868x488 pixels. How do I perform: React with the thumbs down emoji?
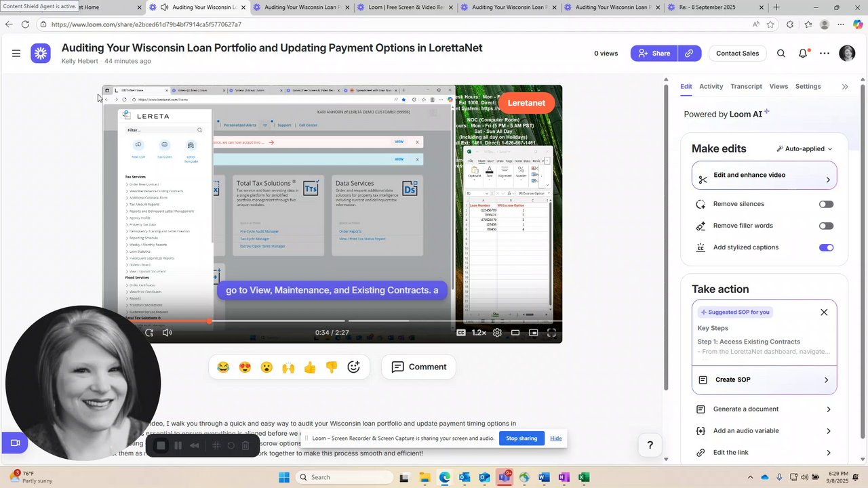click(x=332, y=367)
